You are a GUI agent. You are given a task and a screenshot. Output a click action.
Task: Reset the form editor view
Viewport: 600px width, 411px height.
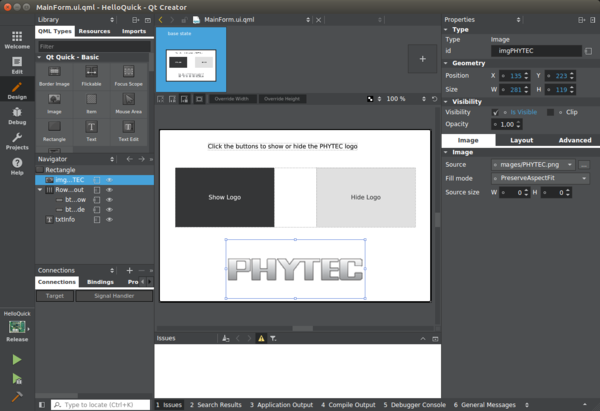435,99
